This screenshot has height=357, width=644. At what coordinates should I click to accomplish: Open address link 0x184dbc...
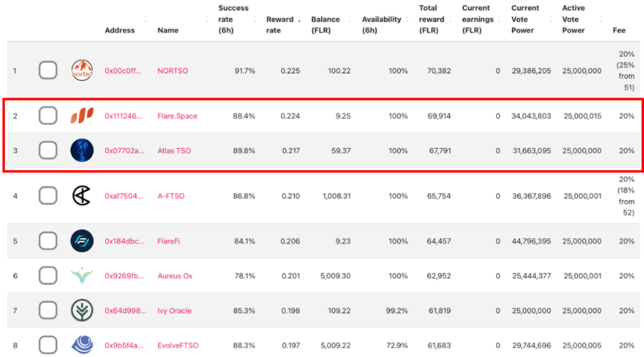pos(125,241)
